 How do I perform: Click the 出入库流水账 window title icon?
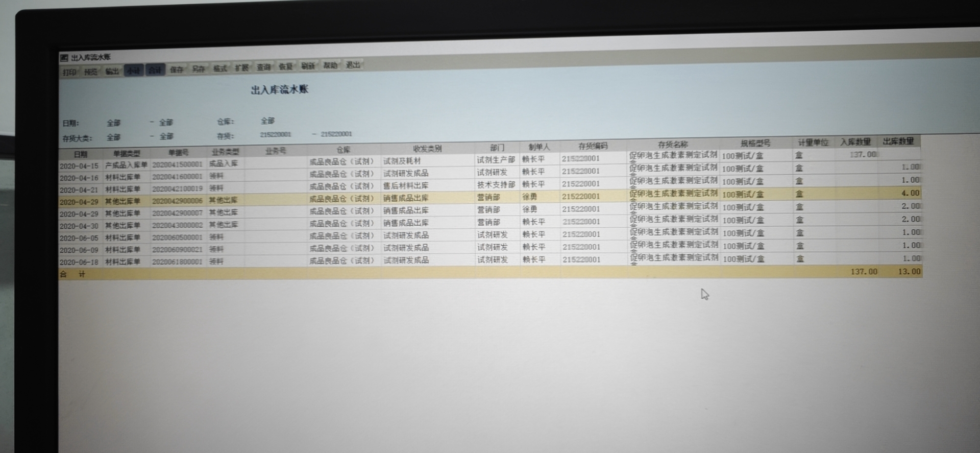[x=64, y=58]
